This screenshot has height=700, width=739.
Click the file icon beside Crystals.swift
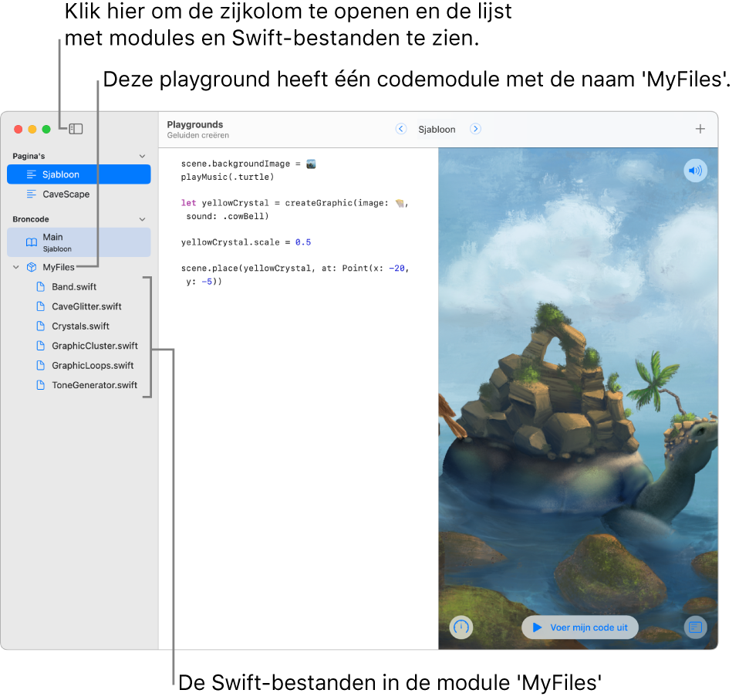(x=41, y=326)
